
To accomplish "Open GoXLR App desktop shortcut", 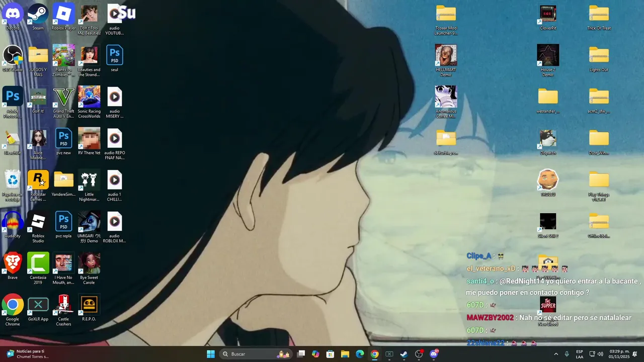I will click(x=38, y=308).
